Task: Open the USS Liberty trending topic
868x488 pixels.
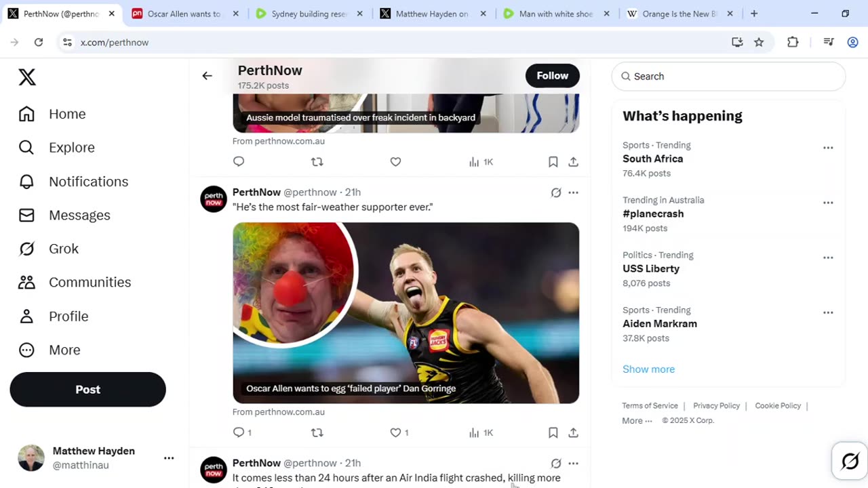Action: [x=728, y=269]
